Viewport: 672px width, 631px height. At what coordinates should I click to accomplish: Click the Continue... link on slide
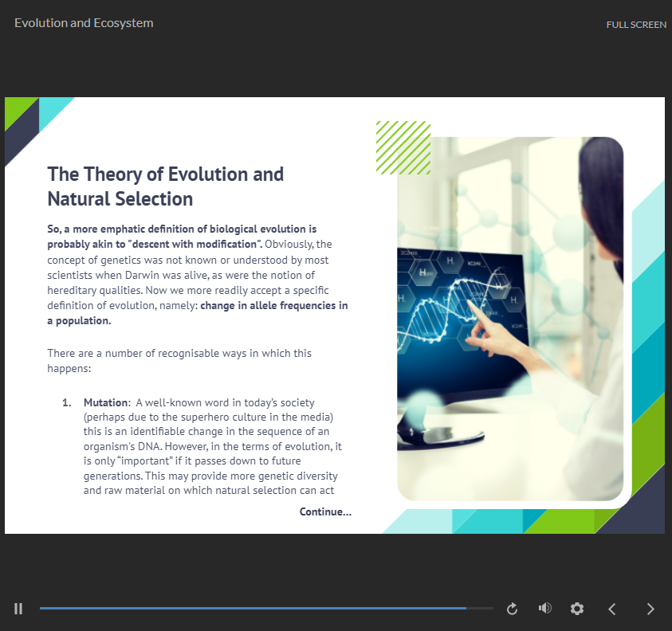(325, 512)
